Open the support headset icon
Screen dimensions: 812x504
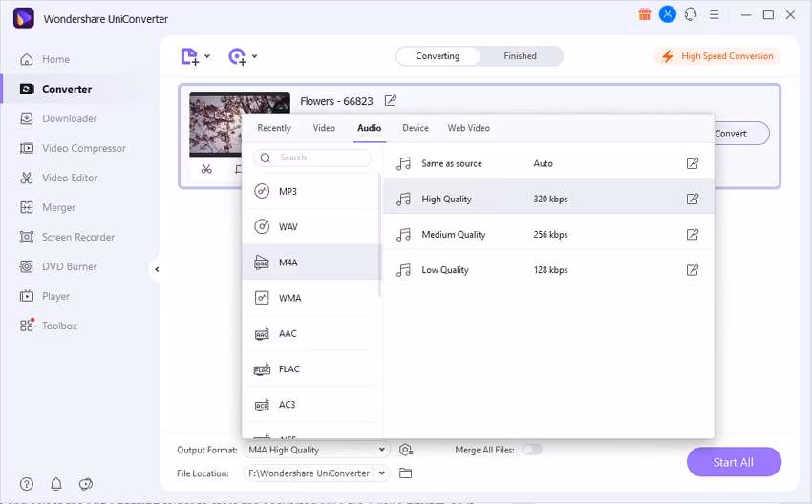(x=691, y=14)
